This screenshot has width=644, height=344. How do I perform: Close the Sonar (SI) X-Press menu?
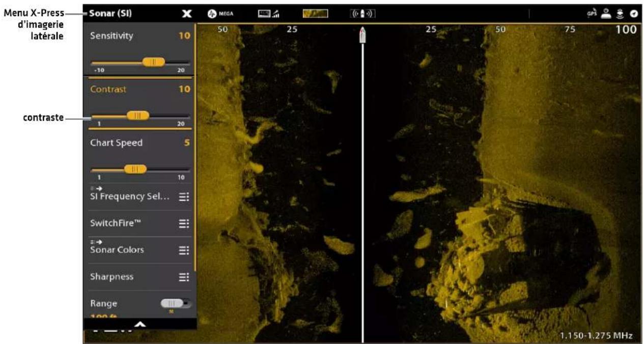coord(187,14)
